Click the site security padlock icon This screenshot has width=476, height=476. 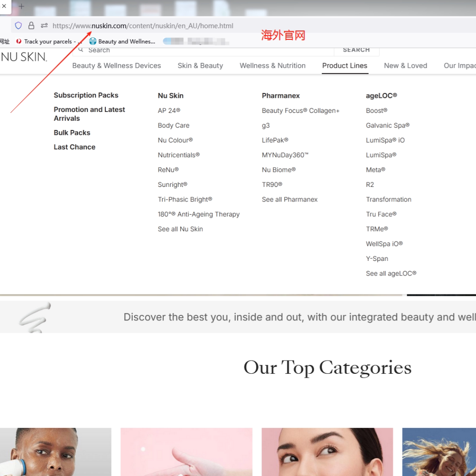click(31, 26)
